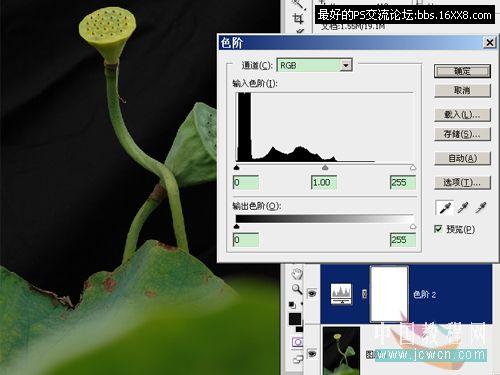Viewport: 500px width, 375px height.
Task: Select the Crop tool in toolbox
Action: click(x=298, y=19)
